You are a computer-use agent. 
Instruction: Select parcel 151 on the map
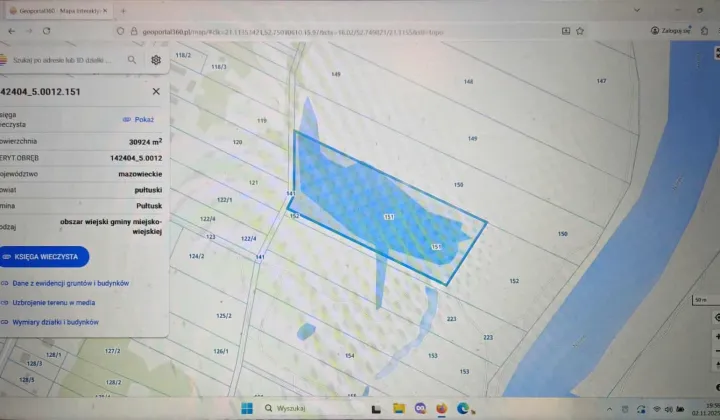click(x=388, y=216)
